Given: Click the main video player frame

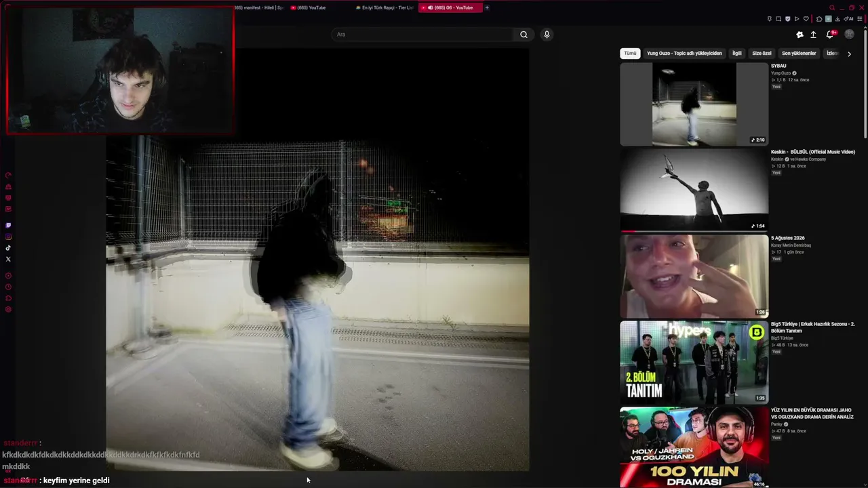Looking at the screenshot, I should pos(317,260).
